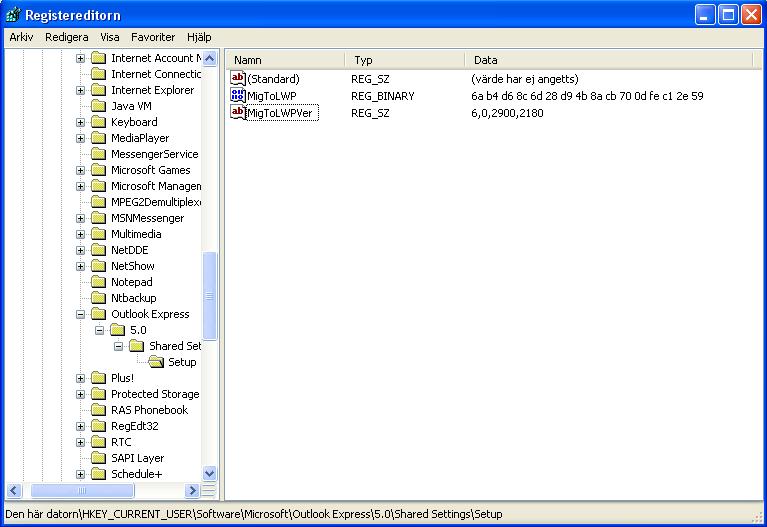This screenshot has width=767, height=527.
Task: Maximize the Registereditorn window
Action: tap(728, 15)
